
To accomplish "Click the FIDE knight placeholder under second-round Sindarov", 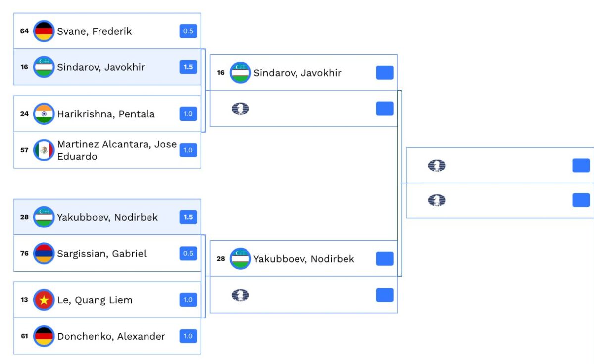I will tap(240, 109).
